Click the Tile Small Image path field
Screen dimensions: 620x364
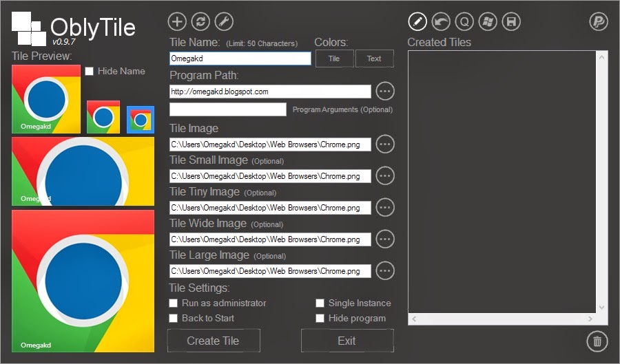pyautogui.click(x=270, y=176)
